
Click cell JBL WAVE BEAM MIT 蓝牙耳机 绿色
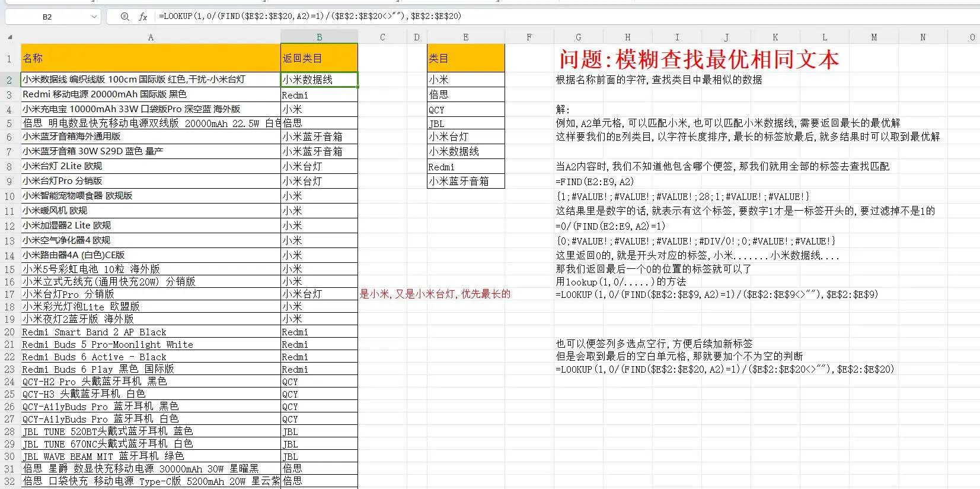coord(151,457)
